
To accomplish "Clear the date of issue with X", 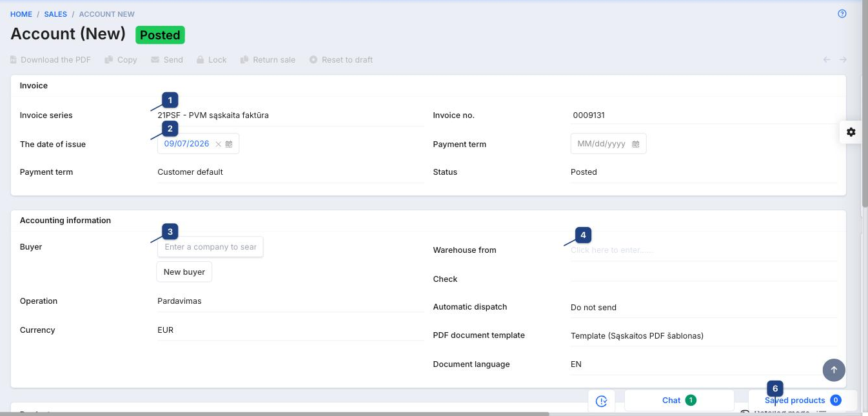I will point(218,144).
